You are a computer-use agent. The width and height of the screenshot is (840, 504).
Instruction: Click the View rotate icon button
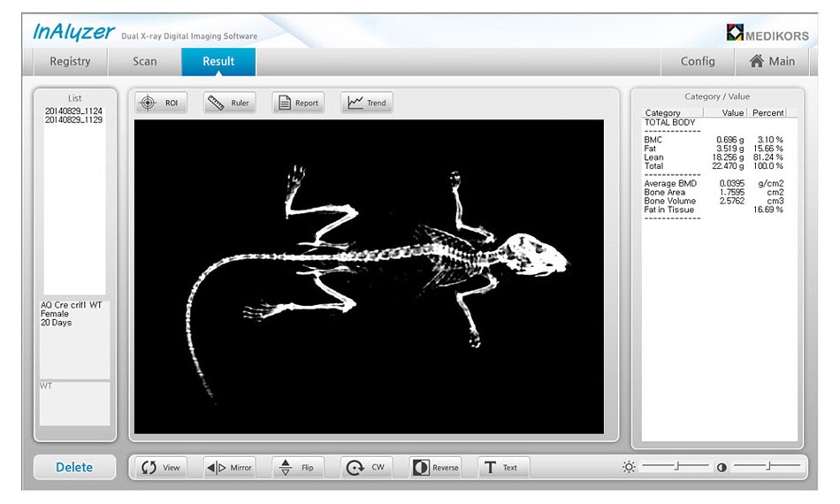tap(160, 468)
